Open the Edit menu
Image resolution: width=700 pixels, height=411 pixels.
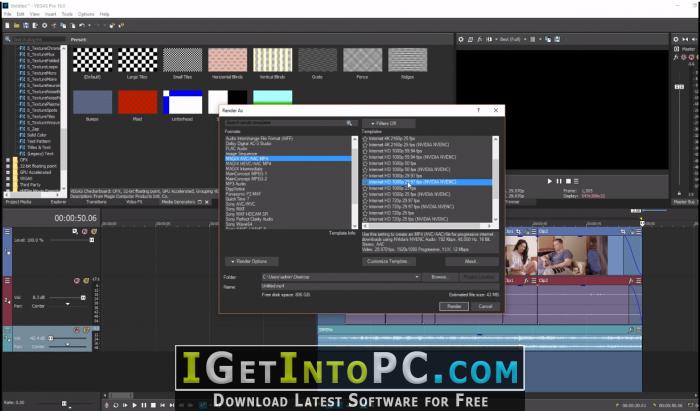[x=21, y=14]
